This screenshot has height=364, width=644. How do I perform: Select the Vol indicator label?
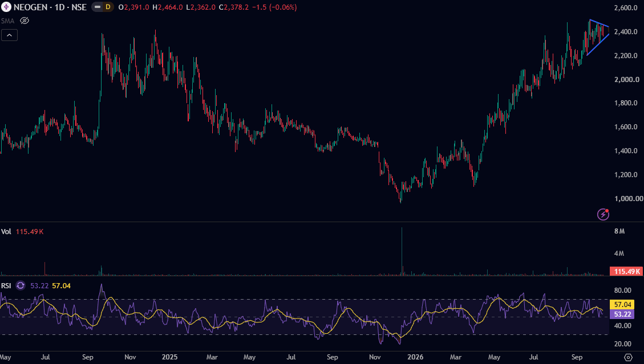click(x=6, y=231)
